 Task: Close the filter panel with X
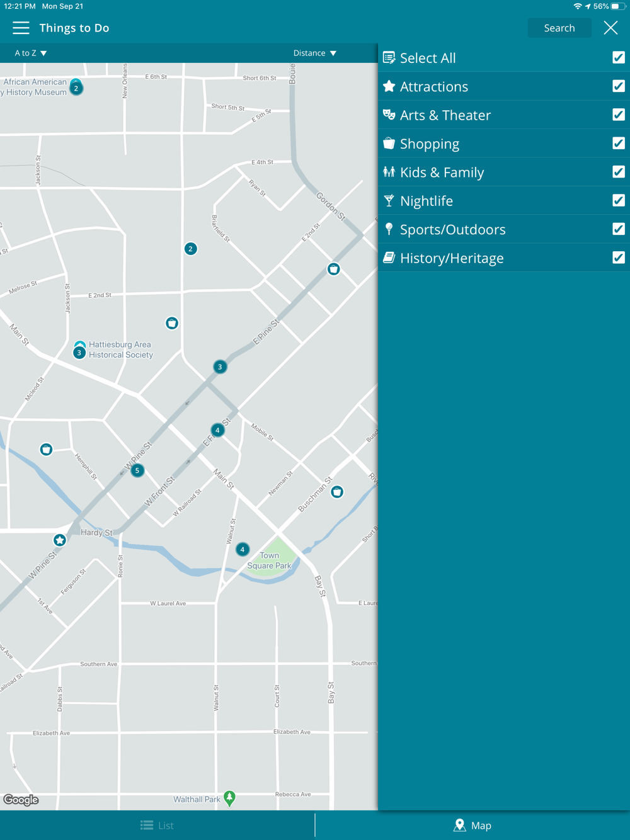pos(610,28)
